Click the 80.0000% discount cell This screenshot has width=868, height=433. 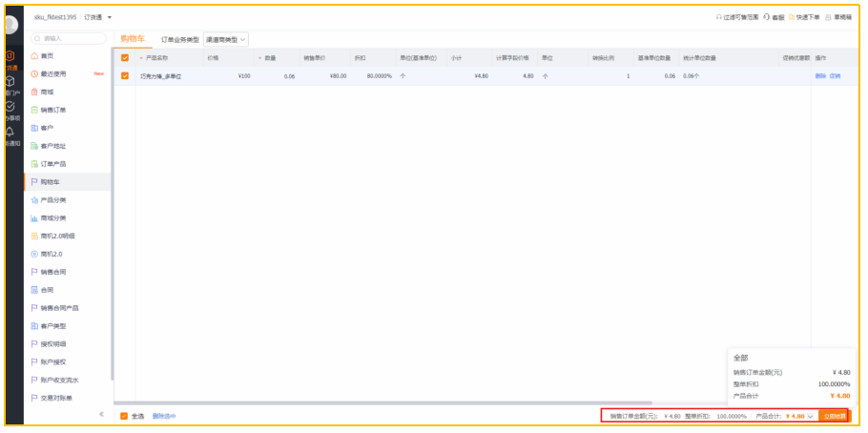[373, 76]
